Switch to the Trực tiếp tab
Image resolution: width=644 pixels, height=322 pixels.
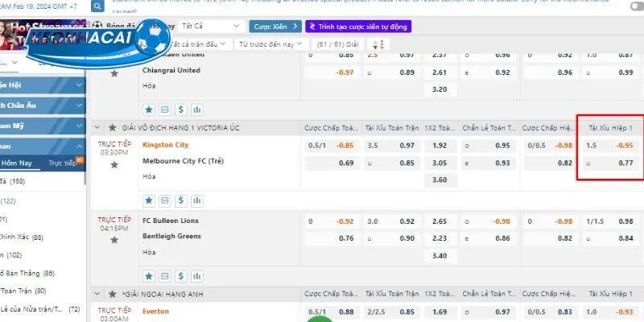click(x=63, y=163)
